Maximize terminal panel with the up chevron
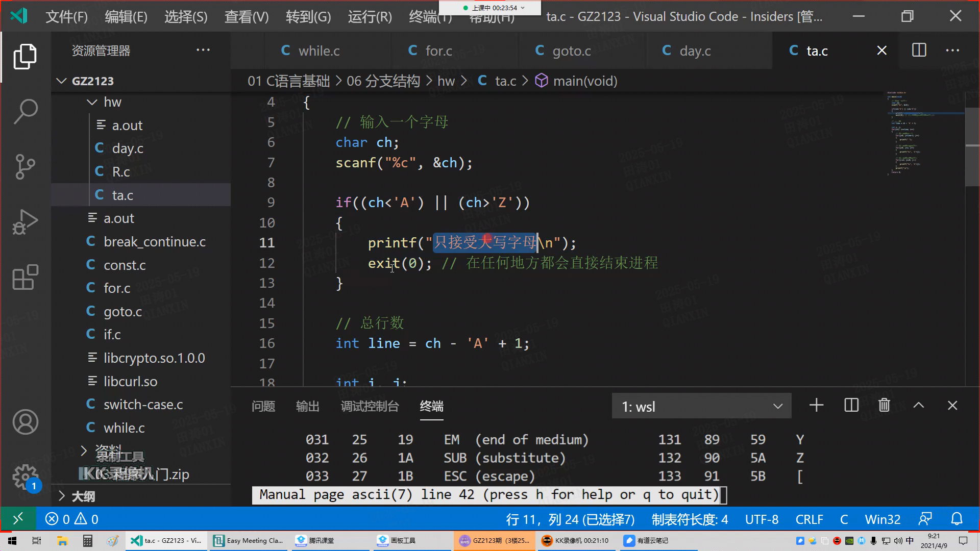The height and width of the screenshot is (551, 980). click(918, 406)
